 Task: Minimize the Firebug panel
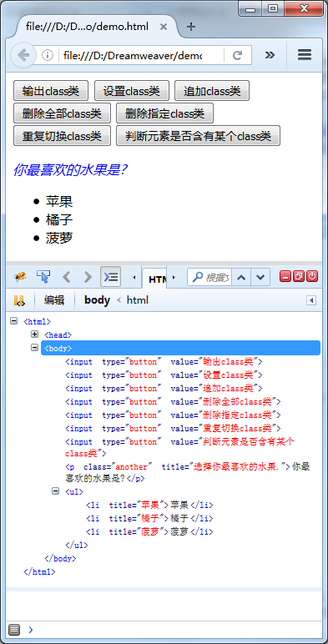click(285, 276)
